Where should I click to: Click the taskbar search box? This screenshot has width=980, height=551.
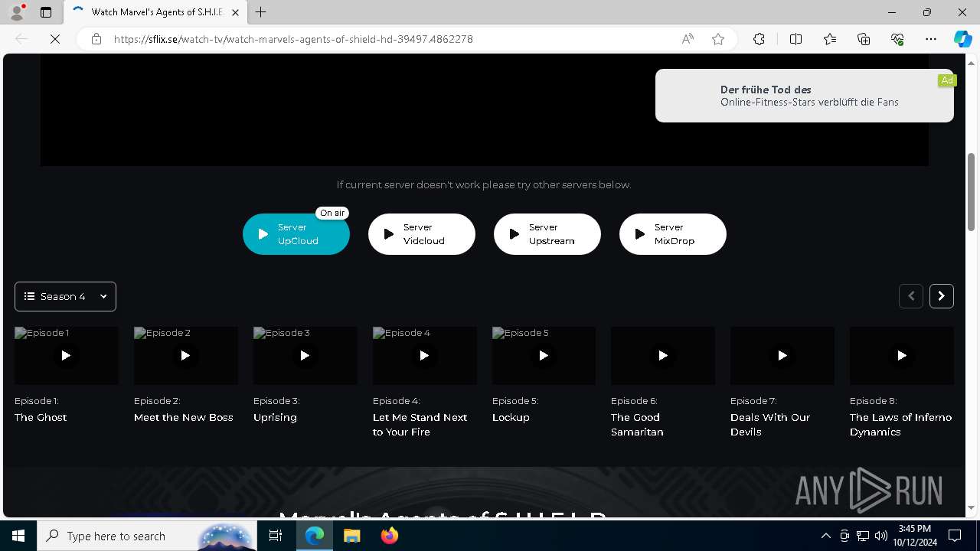[147, 536]
